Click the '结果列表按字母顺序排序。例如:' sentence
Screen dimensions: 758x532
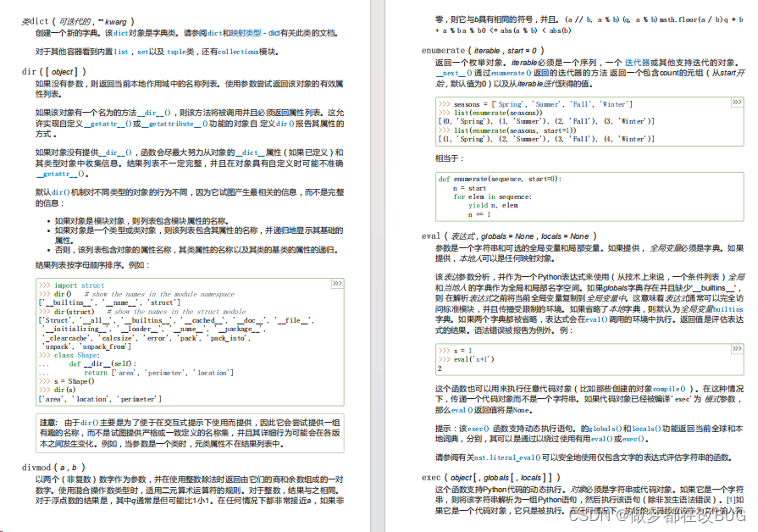click(92, 265)
